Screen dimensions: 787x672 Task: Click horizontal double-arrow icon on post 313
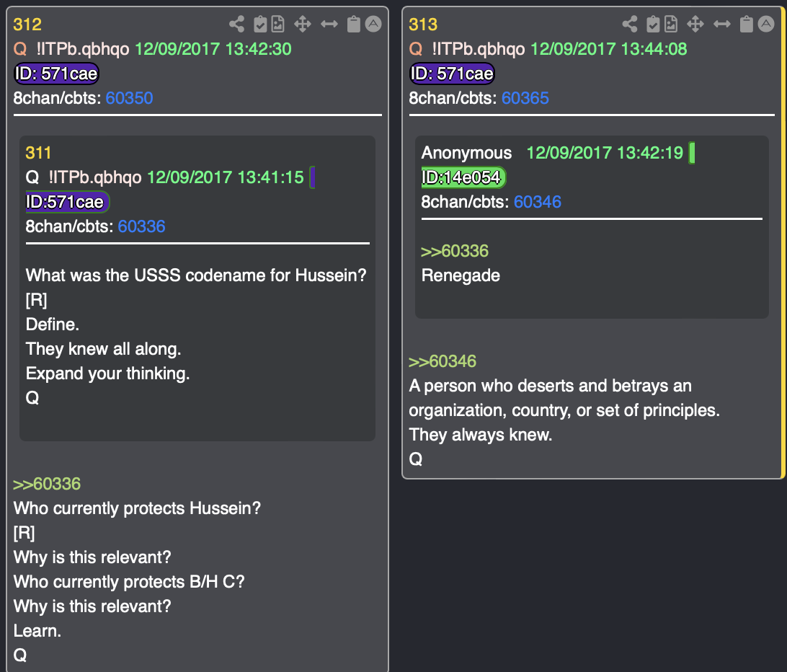click(722, 25)
